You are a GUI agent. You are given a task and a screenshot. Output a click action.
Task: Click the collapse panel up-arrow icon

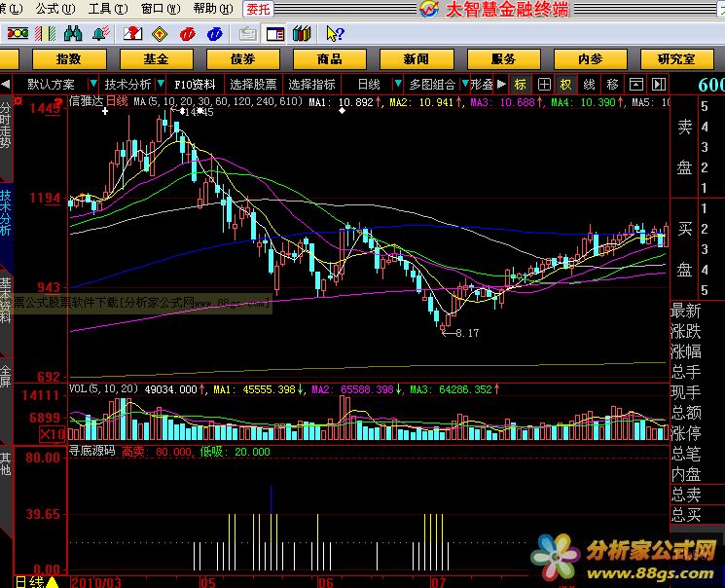tap(635, 84)
